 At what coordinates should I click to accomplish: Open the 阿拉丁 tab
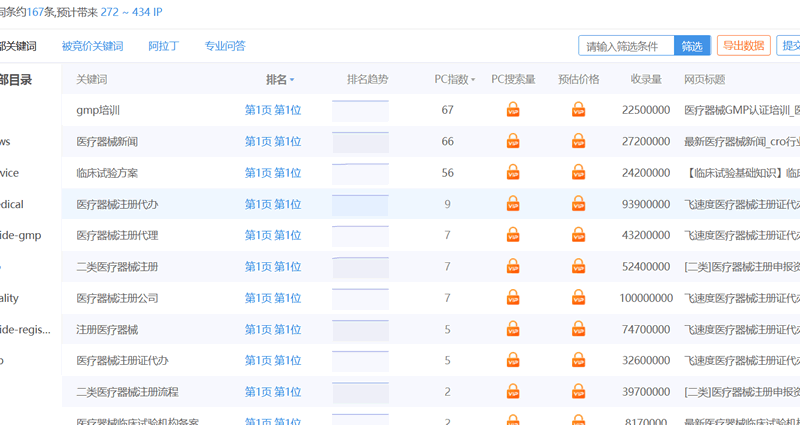164,46
